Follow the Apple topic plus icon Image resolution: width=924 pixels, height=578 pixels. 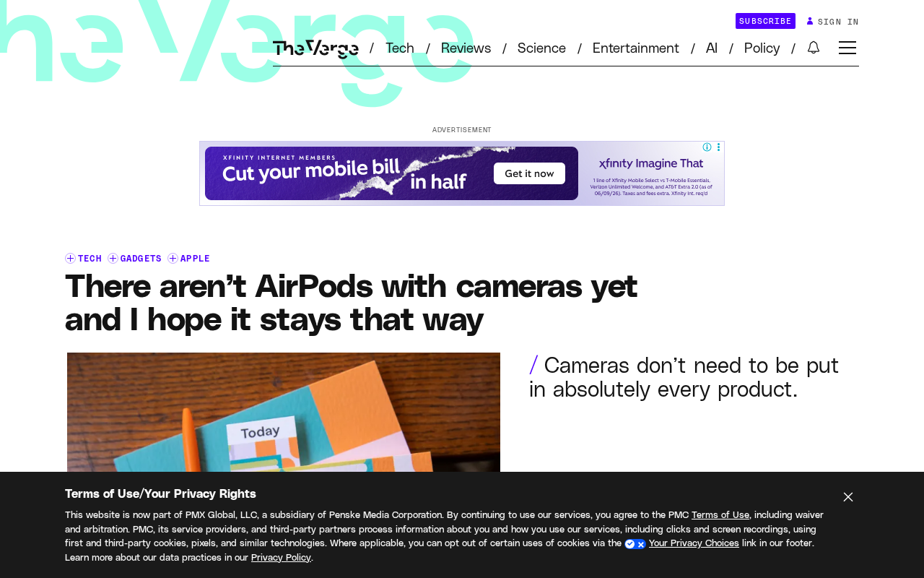click(173, 259)
